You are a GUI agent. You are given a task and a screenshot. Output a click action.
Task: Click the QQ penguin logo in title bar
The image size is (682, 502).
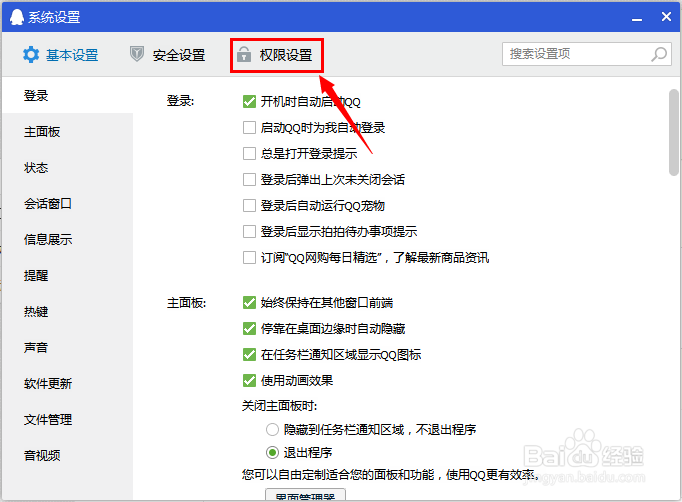pos(17,17)
